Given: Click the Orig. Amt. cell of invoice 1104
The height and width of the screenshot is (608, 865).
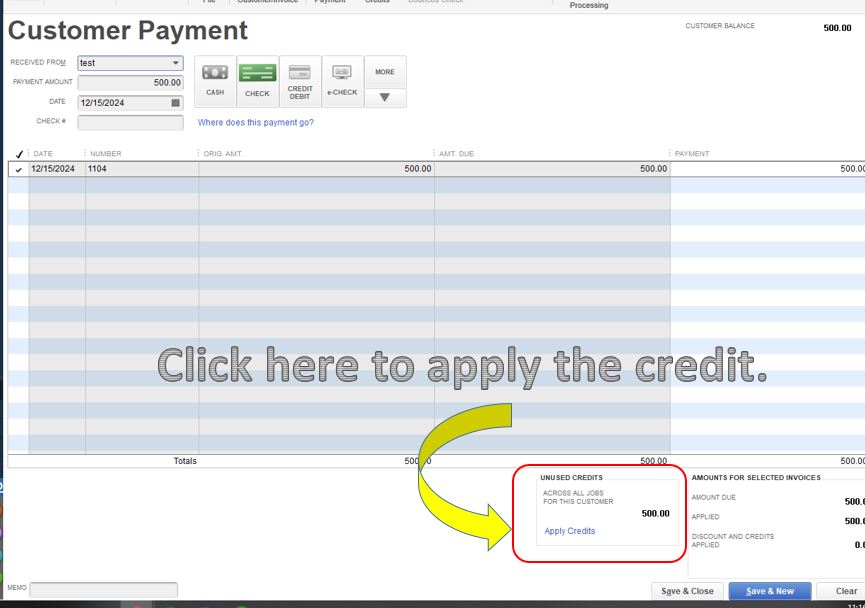Looking at the screenshot, I should 316,169.
